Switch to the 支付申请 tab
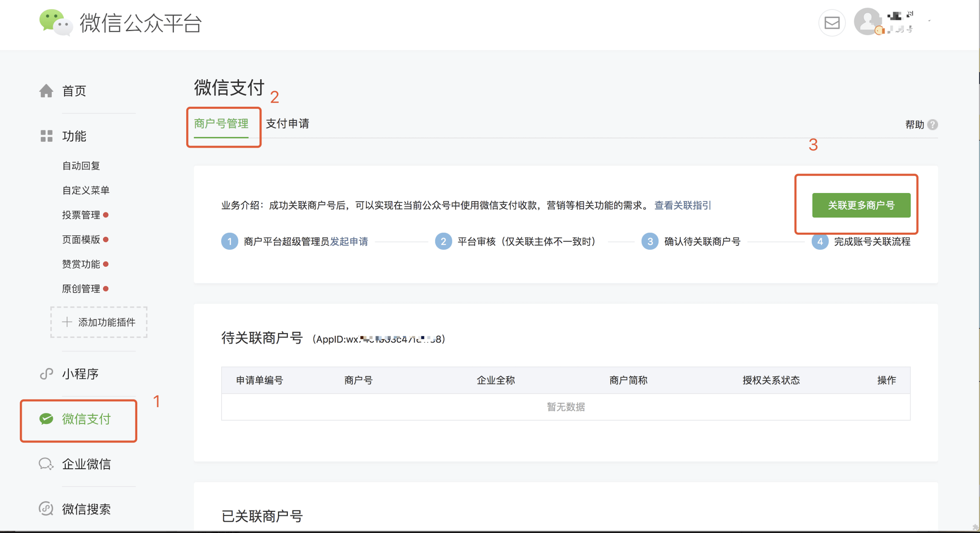 point(287,124)
